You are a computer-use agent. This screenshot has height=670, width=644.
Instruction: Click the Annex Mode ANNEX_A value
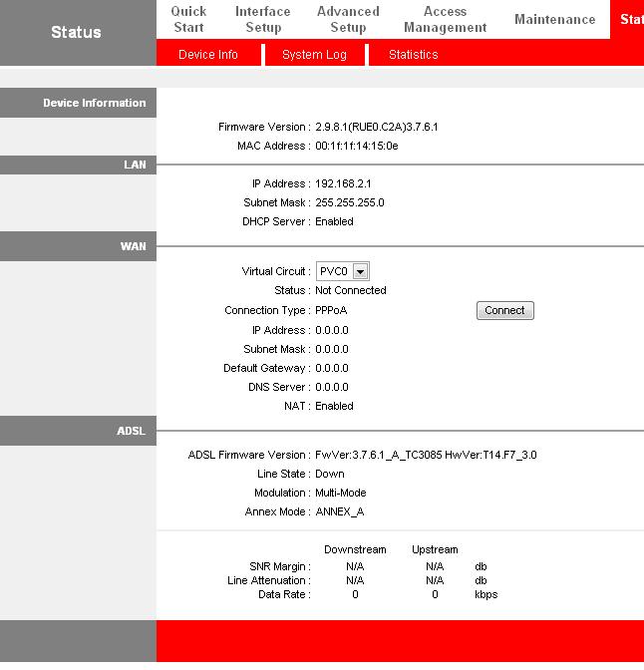coord(340,511)
